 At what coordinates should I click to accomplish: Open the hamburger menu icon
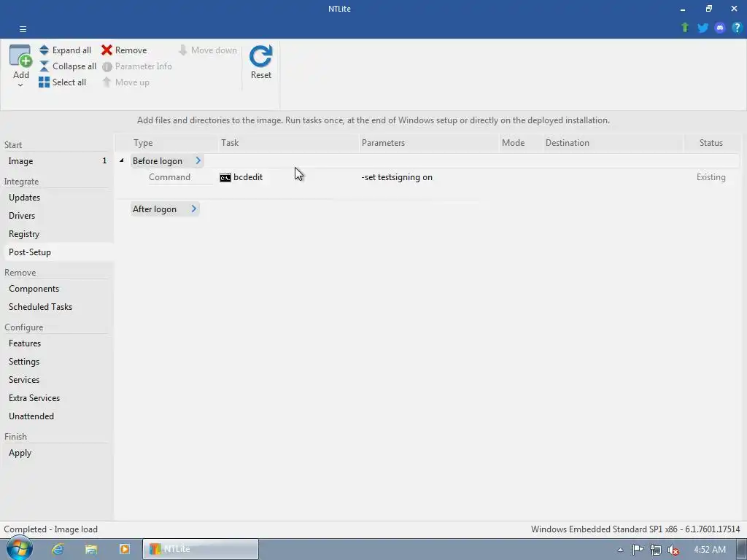(x=23, y=29)
